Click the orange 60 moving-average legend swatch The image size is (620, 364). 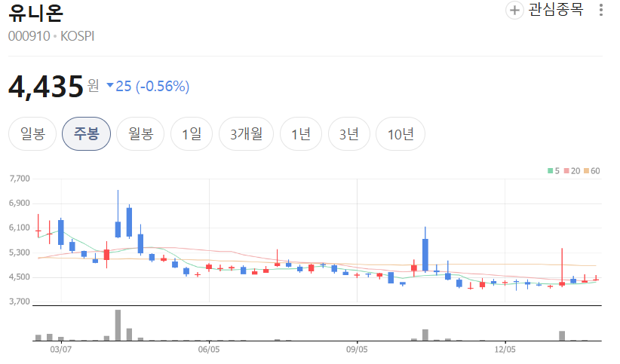point(586,171)
